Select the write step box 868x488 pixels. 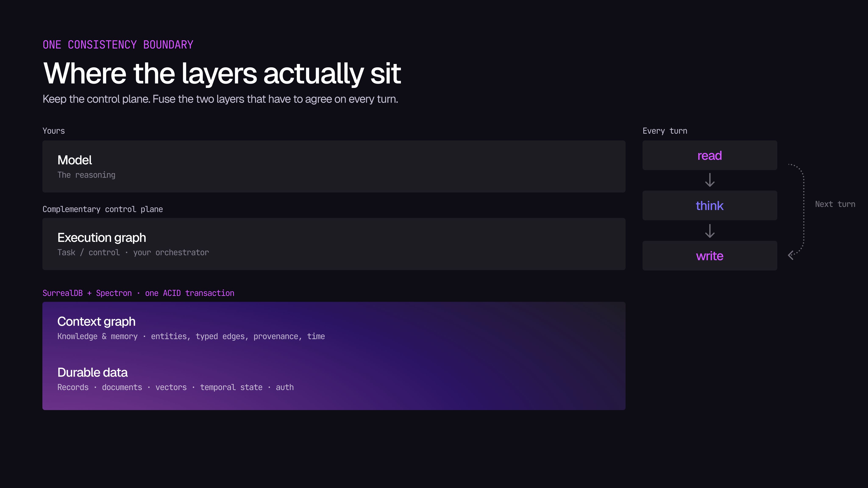710,256
